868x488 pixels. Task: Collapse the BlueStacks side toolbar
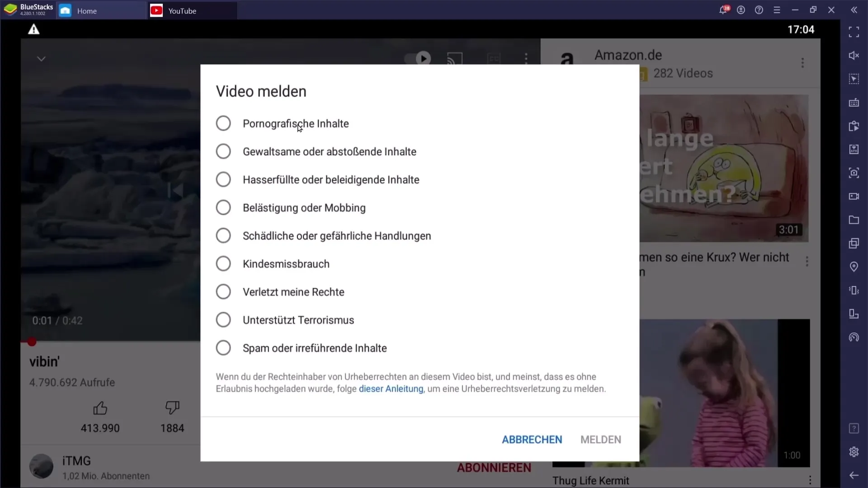coord(854,10)
